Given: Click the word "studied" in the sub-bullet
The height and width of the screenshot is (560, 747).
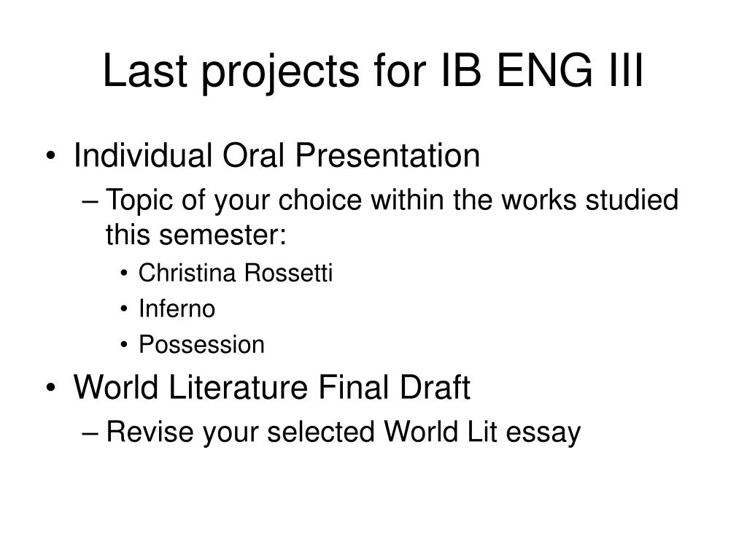Looking at the screenshot, I should point(632,200).
